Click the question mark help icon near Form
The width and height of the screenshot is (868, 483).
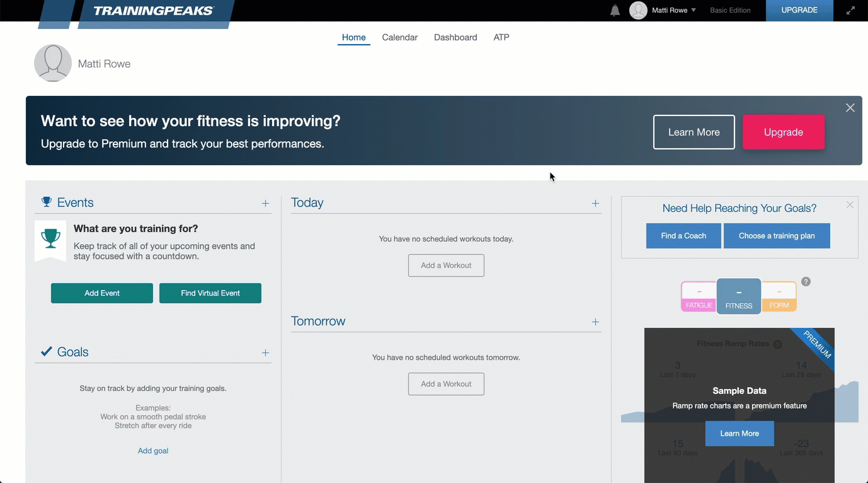(806, 282)
